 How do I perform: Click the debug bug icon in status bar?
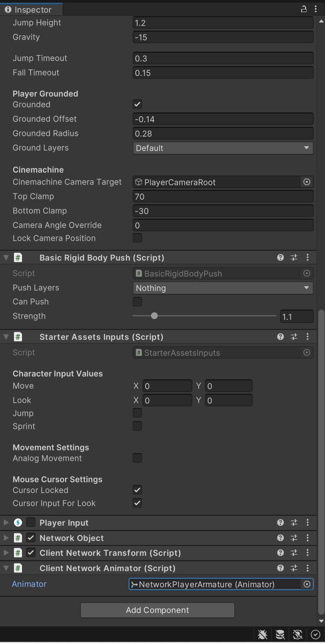[x=263, y=635]
